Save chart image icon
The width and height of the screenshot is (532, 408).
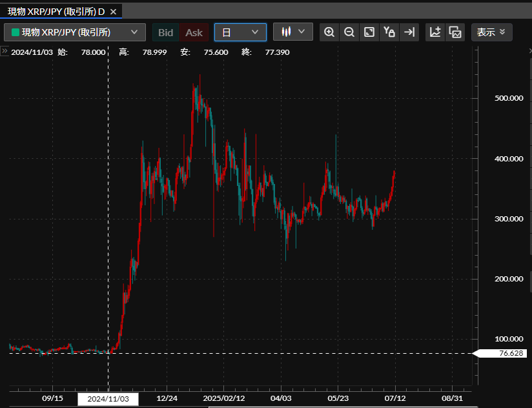point(455,32)
